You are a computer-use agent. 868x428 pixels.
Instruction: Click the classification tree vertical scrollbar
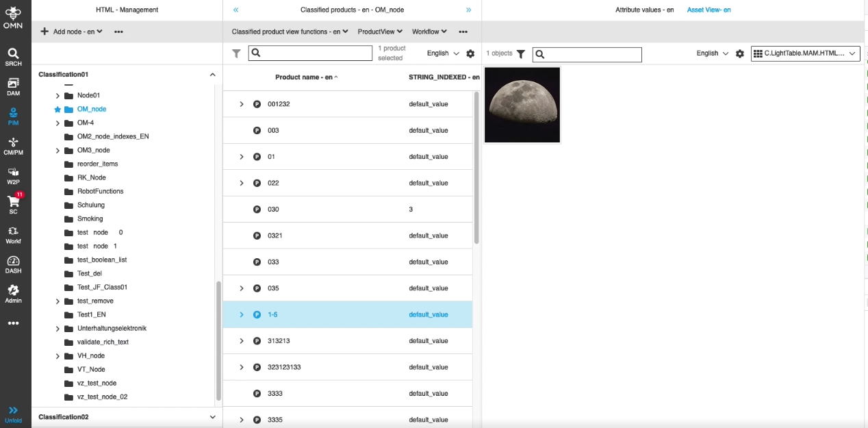(x=219, y=340)
